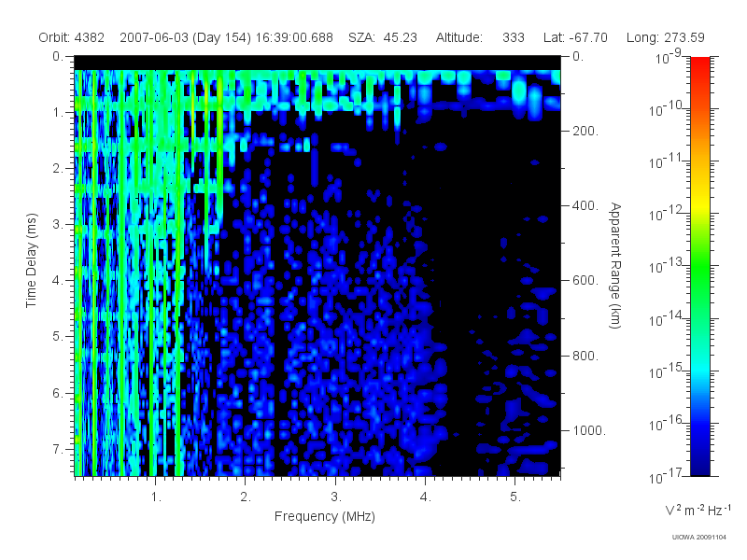The width and height of the screenshot is (747, 560).
Task: Click the 'Altitude:' label
Action: coord(459,37)
